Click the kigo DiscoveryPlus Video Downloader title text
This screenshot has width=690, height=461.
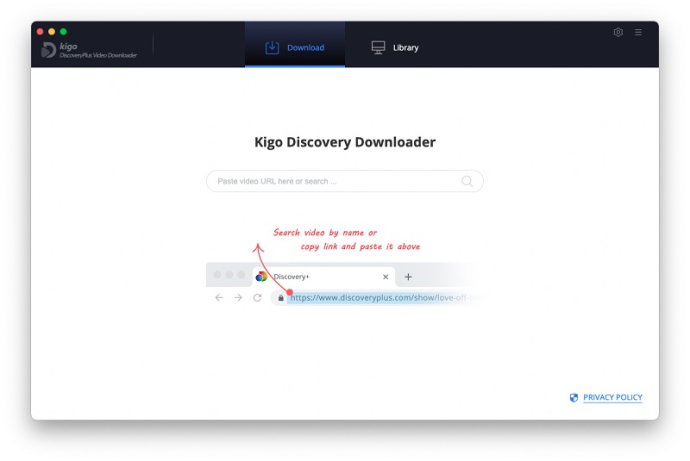pyautogui.click(x=98, y=50)
